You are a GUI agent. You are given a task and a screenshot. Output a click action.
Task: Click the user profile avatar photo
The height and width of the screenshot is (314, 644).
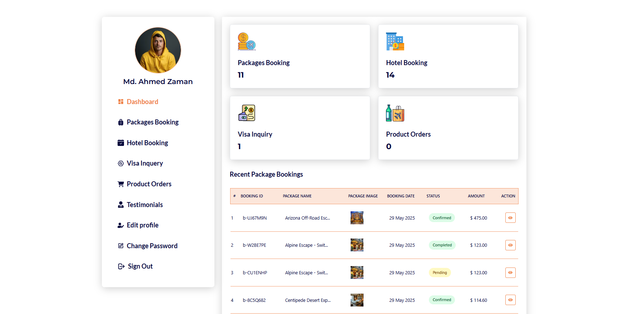pyautogui.click(x=158, y=50)
